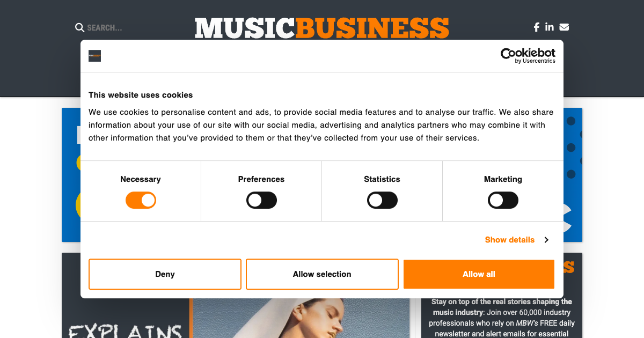Click the Allow all button

(x=479, y=274)
